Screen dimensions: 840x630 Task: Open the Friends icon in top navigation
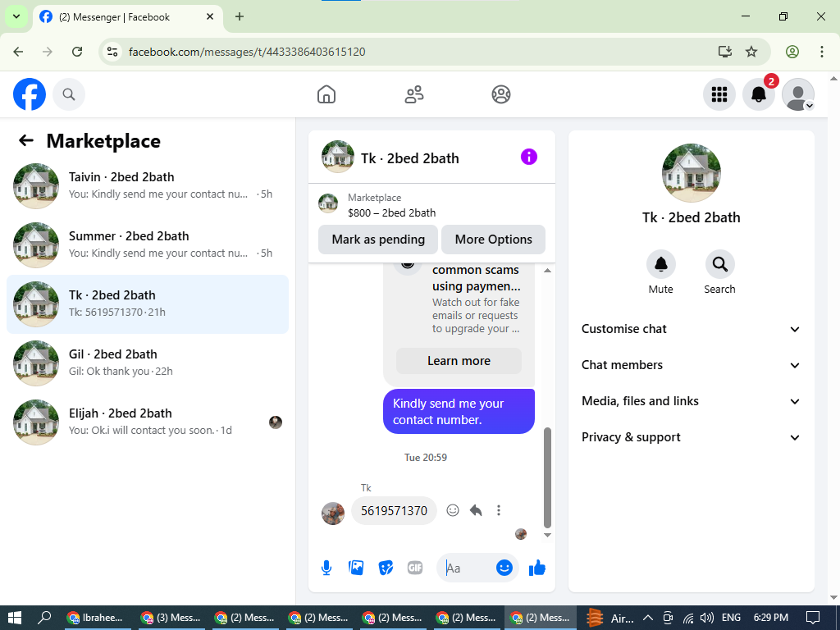(x=413, y=94)
